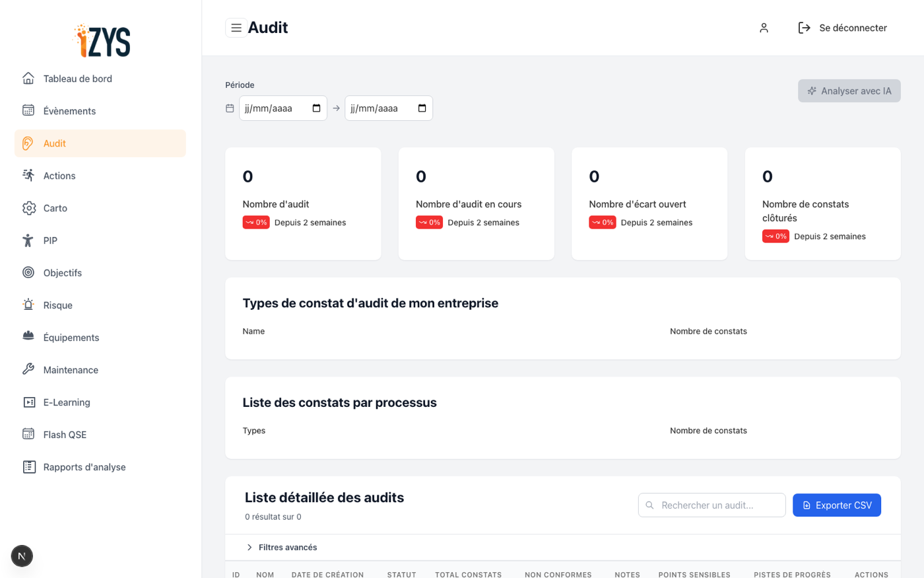
Task: Click the running figure icon beside Actions
Action: (28, 176)
